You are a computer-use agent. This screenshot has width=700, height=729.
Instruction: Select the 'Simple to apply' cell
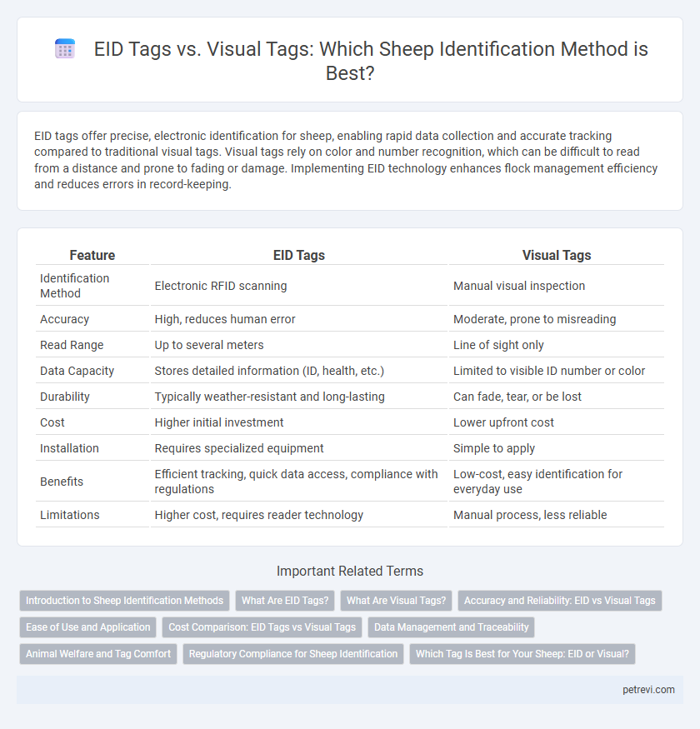557,448
